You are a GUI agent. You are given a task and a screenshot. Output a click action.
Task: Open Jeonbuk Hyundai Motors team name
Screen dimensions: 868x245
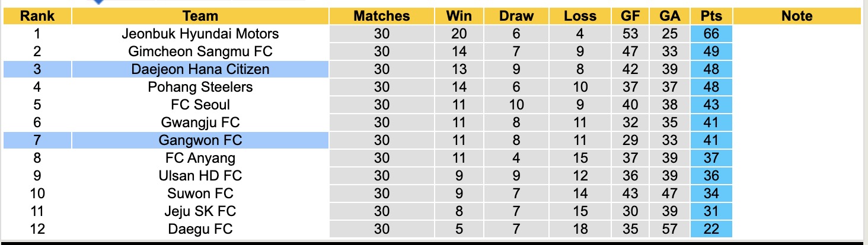pyautogui.click(x=200, y=34)
